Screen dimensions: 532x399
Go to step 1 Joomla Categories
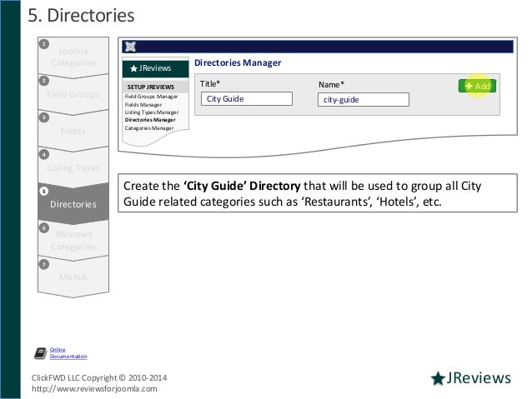pos(73,57)
